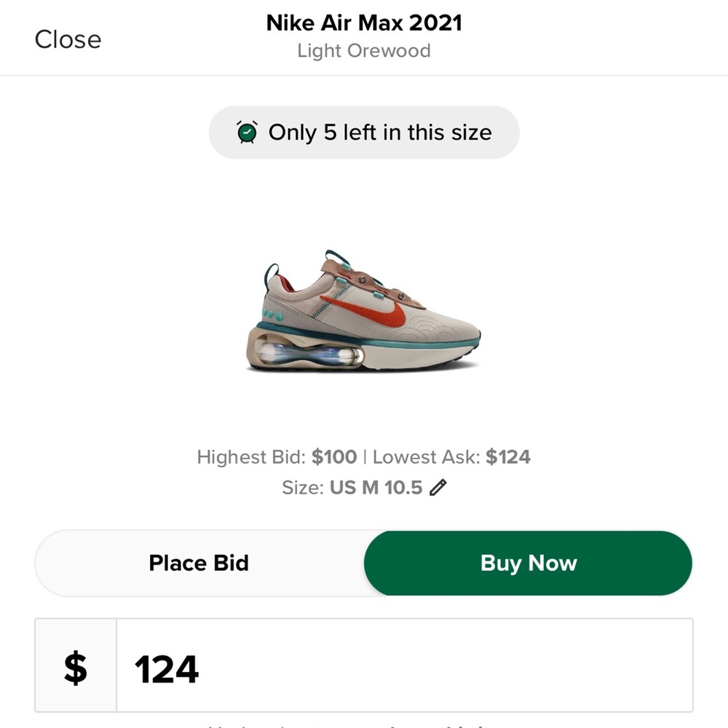Open Place Bid

click(199, 563)
